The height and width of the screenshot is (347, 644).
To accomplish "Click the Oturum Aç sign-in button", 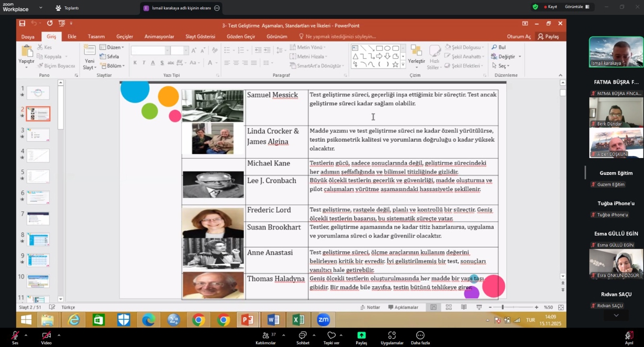I will [x=518, y=37].
